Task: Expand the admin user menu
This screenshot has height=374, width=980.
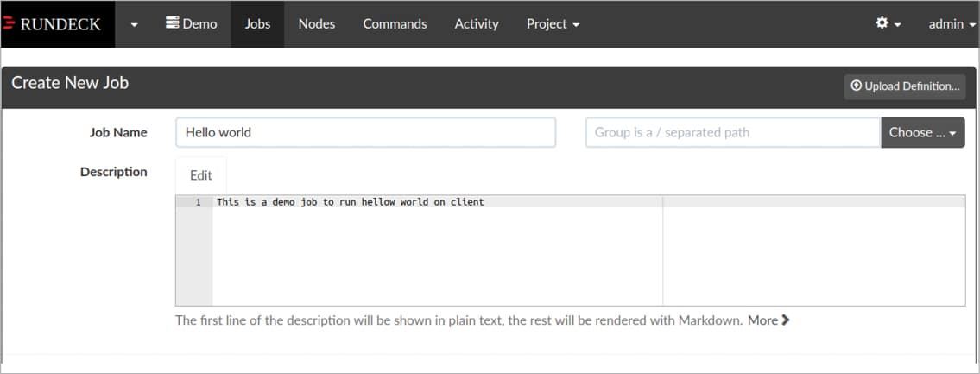Action: (951, 24)
